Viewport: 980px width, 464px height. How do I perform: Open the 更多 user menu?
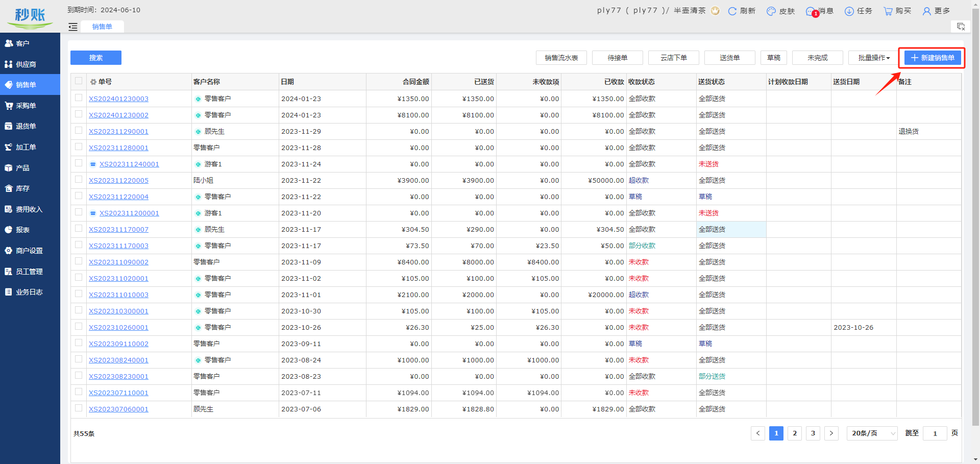pos(936,11)
